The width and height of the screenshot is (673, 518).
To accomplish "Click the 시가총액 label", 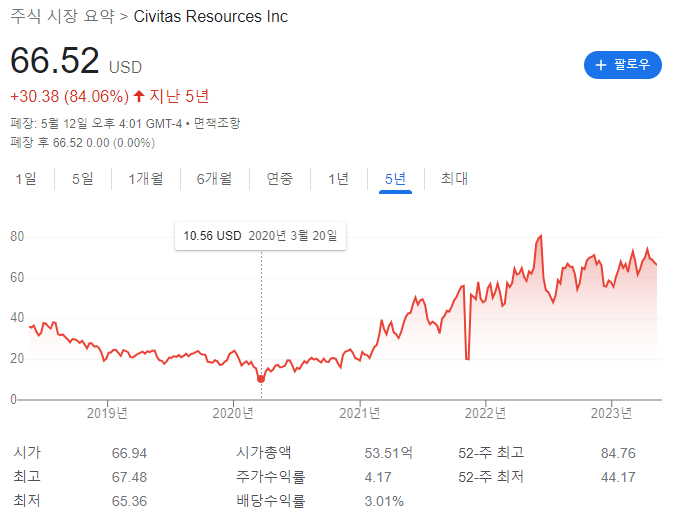I will pyautogui.click(x=264, y=453).
